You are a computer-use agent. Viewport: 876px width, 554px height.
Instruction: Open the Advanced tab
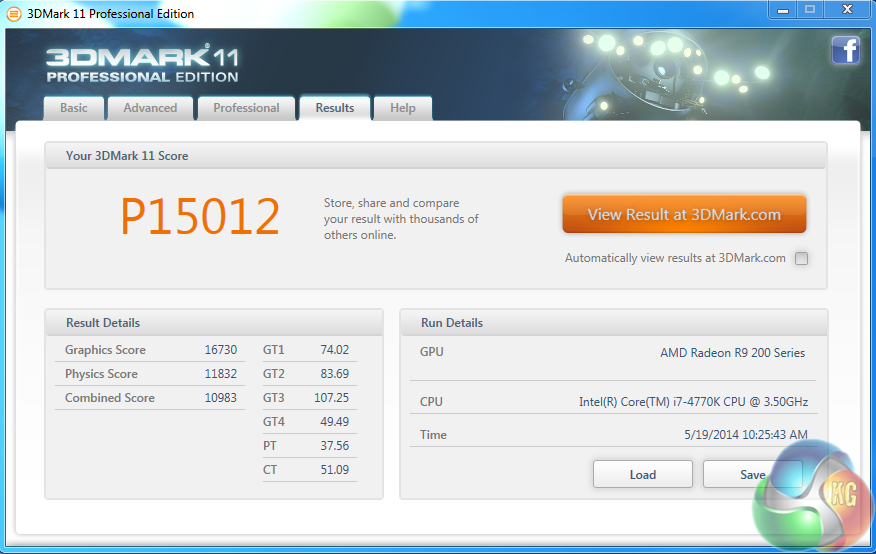click(x=150, y=108)
